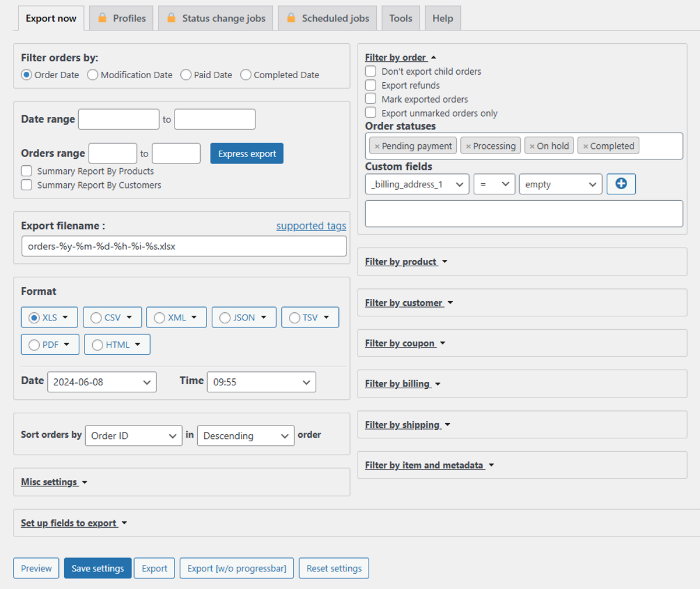Viewport: 700px width, 589px height.
Task: Switch to the Tools tab
Action: point(401,18)
